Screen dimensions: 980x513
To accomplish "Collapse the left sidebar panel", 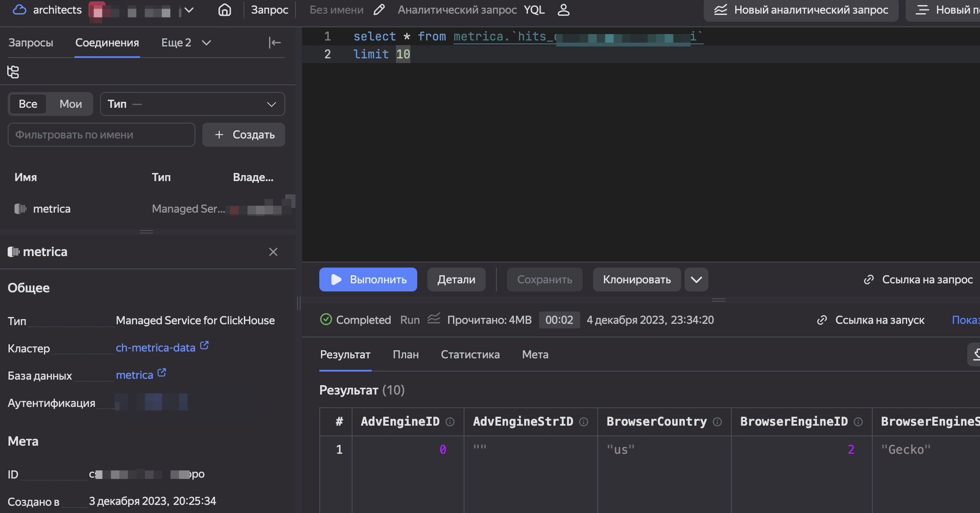I will point(275,43).
